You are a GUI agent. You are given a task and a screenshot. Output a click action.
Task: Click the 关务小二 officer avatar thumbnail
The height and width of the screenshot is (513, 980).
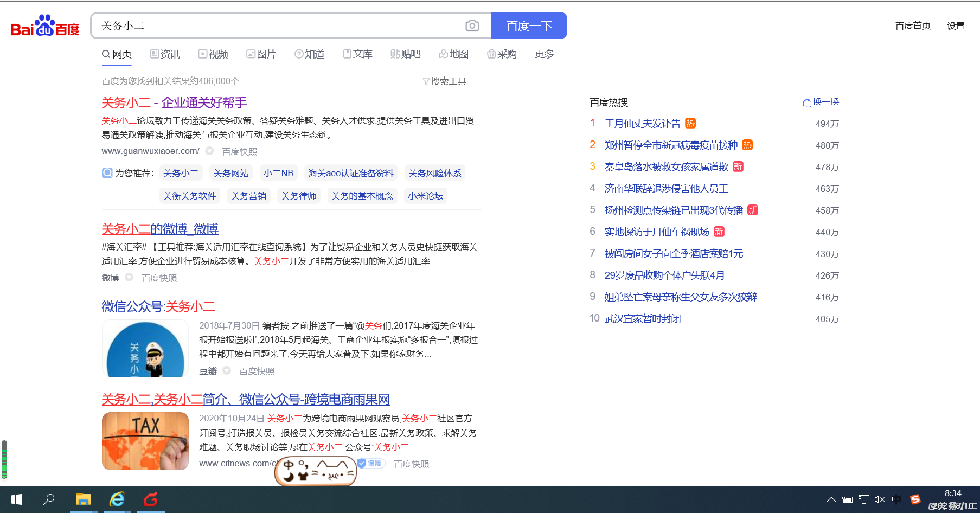point(145,348)
